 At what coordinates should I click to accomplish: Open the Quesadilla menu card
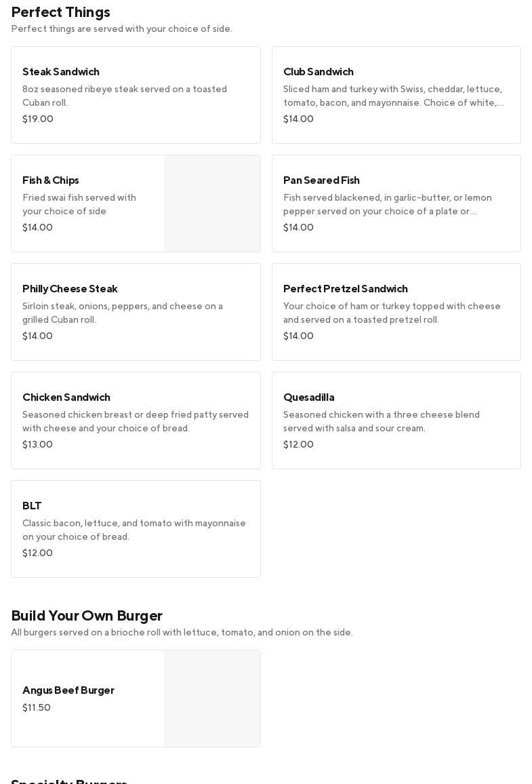pyautogui.click(x=396, y=420)
